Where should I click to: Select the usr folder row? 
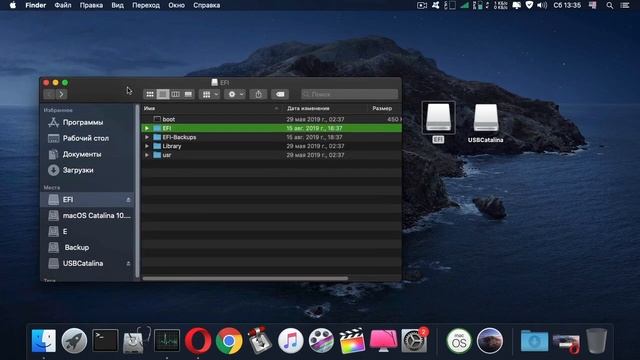(x=271, y=155)
